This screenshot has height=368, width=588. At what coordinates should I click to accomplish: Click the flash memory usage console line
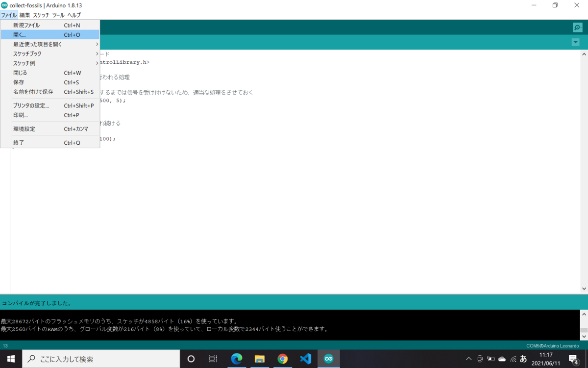pyautogui.click(x=119, y=321)
